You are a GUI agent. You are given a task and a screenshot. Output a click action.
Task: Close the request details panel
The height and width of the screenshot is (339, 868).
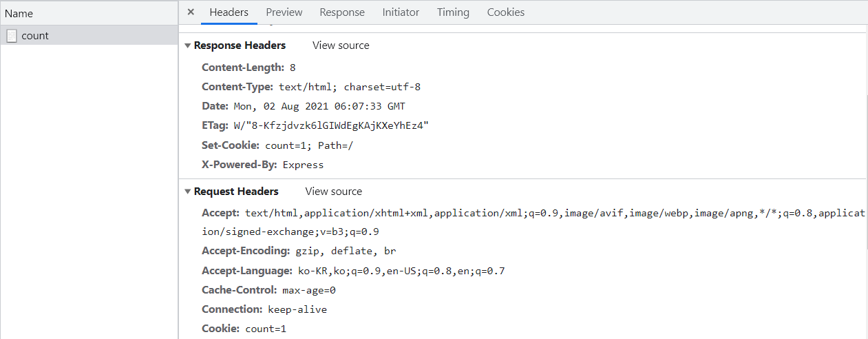point(191,12)
